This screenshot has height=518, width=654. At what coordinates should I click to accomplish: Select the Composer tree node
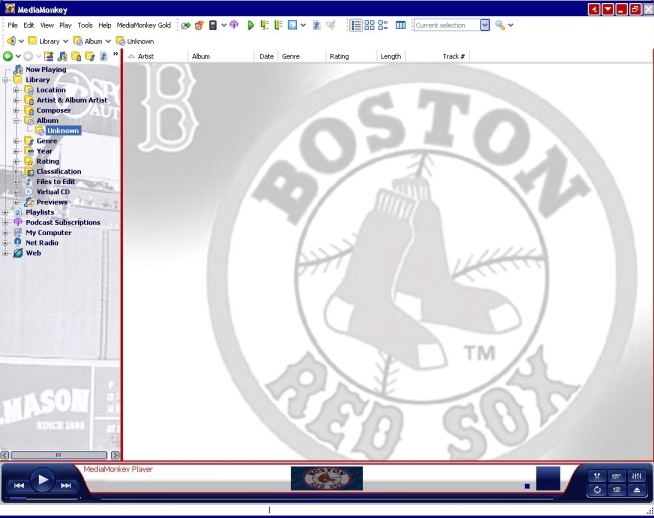[x=53, y=110]
